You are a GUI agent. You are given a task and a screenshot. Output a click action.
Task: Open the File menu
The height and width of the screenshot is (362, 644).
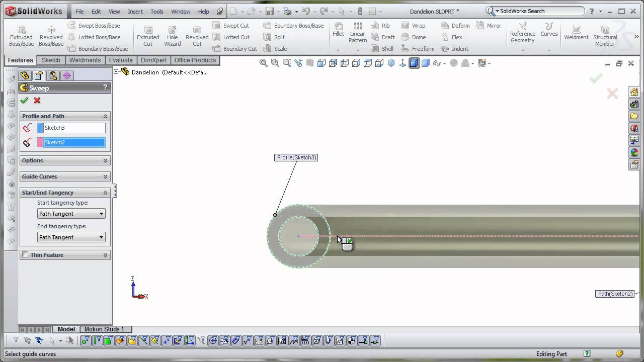79,11
